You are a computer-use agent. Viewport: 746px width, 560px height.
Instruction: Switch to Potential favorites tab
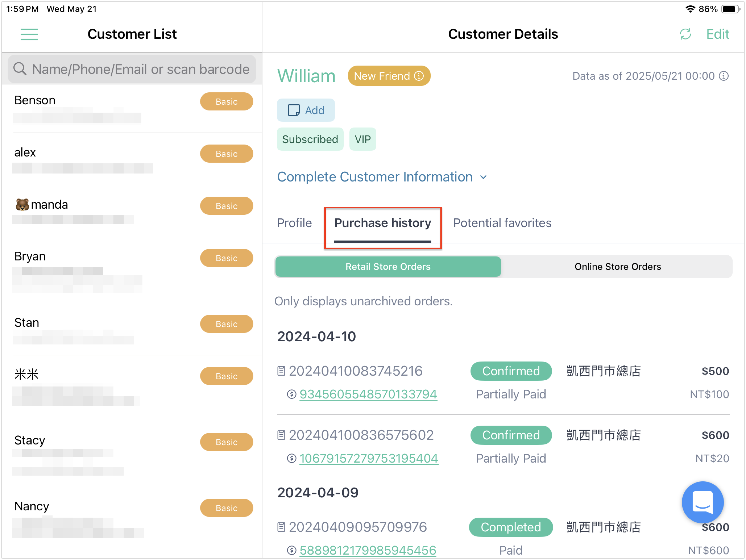pyautogui.click(x=502, y=223)
